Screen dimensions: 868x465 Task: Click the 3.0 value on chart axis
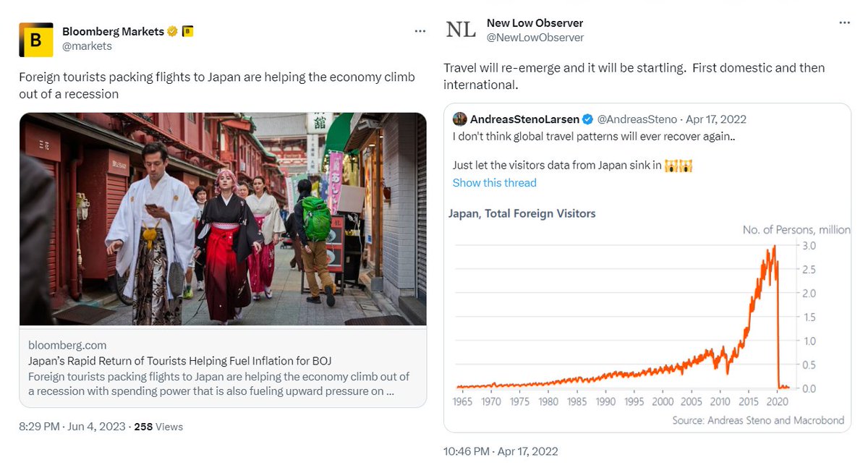click(x=809, y=246)
